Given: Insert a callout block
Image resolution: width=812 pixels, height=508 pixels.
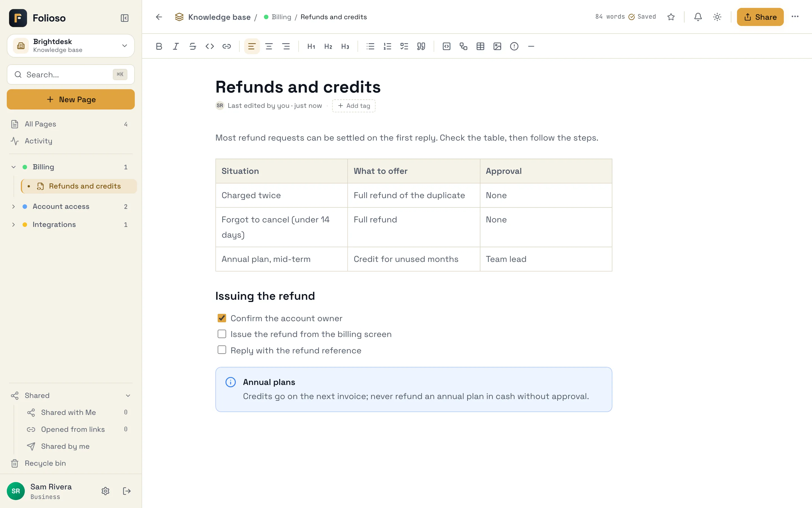Looking at the screenshot, I should click(514, 46).
